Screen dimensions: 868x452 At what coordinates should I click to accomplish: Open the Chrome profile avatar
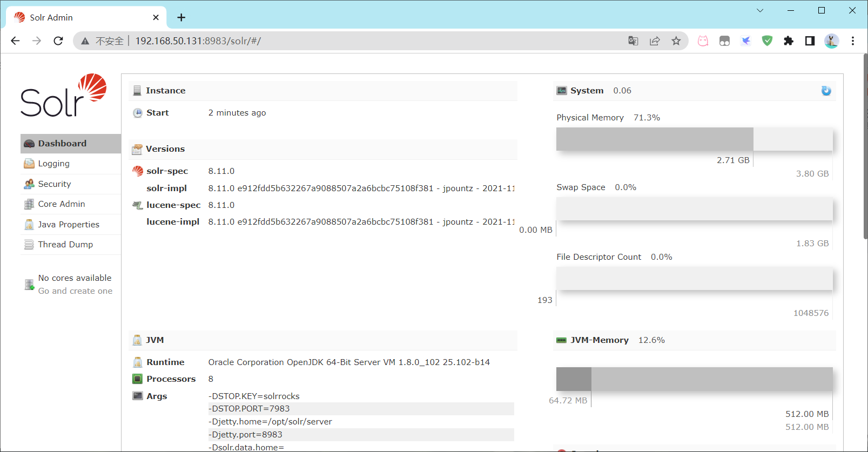(831, 41)
